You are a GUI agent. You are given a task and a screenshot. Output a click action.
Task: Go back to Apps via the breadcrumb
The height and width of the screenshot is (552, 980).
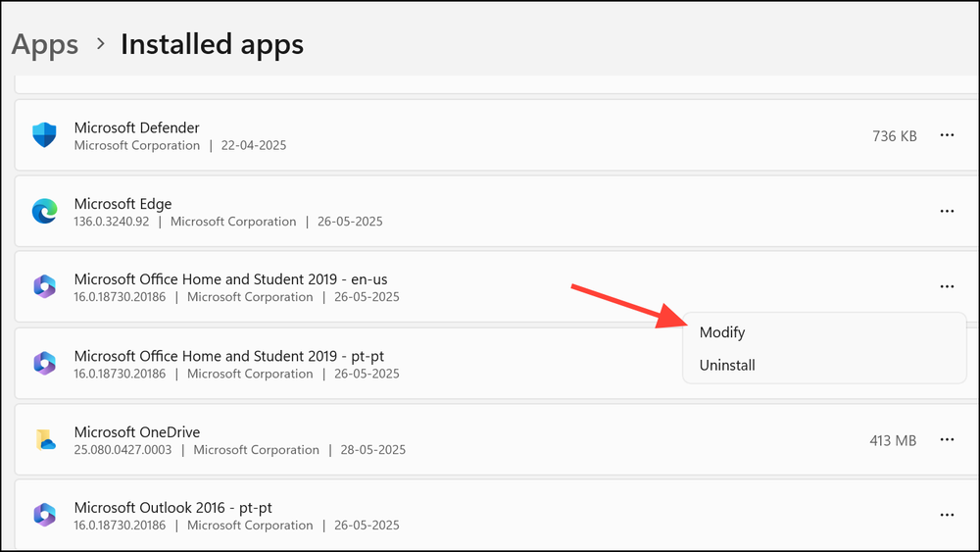45,44
